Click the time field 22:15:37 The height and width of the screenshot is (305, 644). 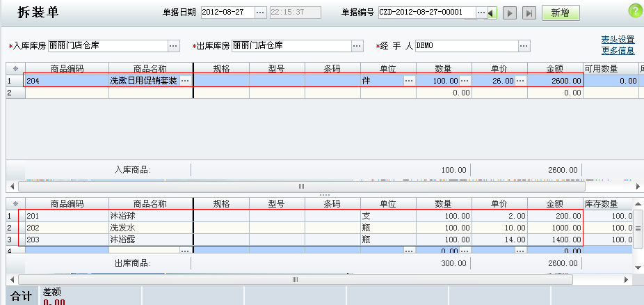coord(296,13)
